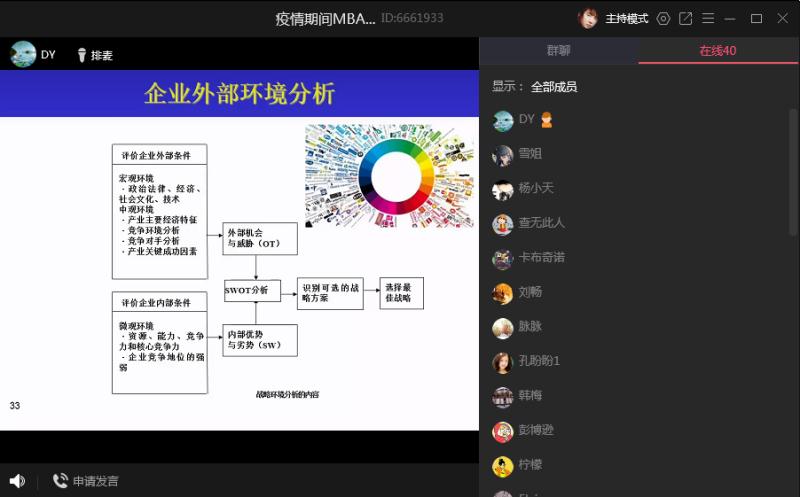
Task: Select member 杨小天 in list
Action: click(x=535, y=189)
